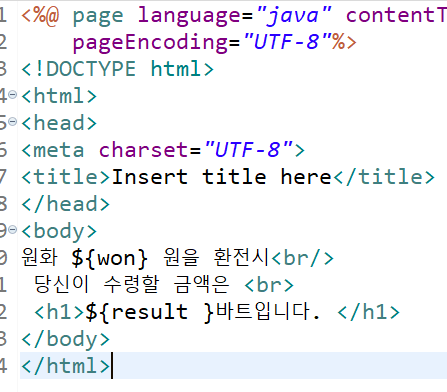Click the meta charset attribute name
The width and height of the screenshot is (447, 392).
tap(144, 150)
